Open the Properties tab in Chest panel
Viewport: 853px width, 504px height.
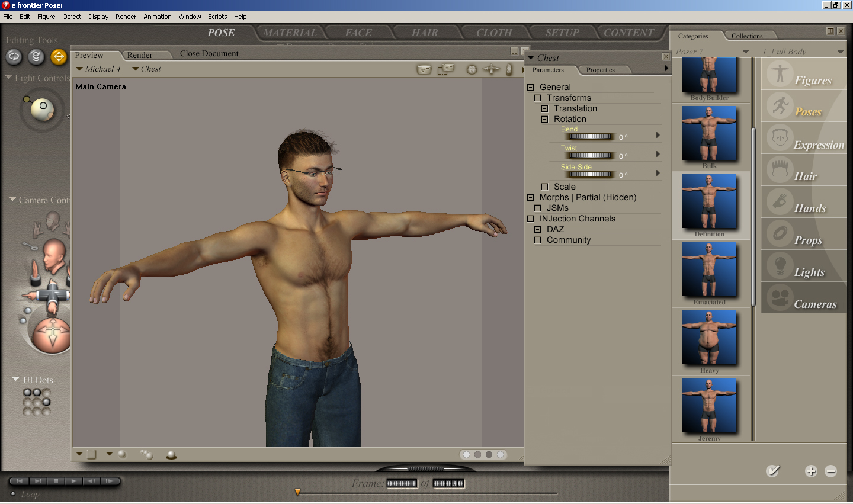point(600,70)
